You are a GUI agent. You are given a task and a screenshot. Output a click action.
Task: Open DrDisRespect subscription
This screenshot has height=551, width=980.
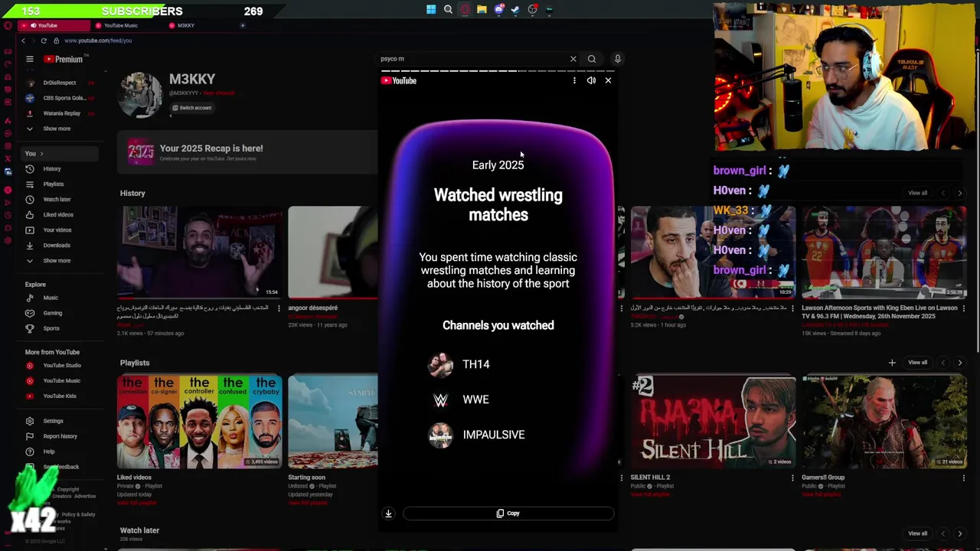59,83
